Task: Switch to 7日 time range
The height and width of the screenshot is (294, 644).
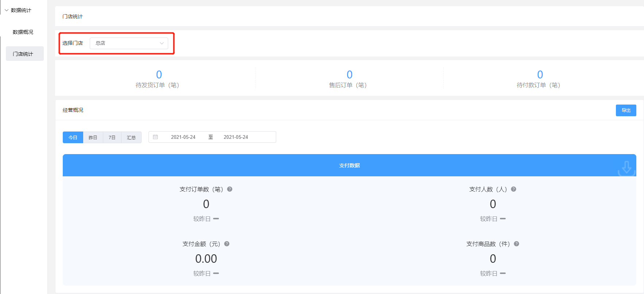Action: (112, 137)
